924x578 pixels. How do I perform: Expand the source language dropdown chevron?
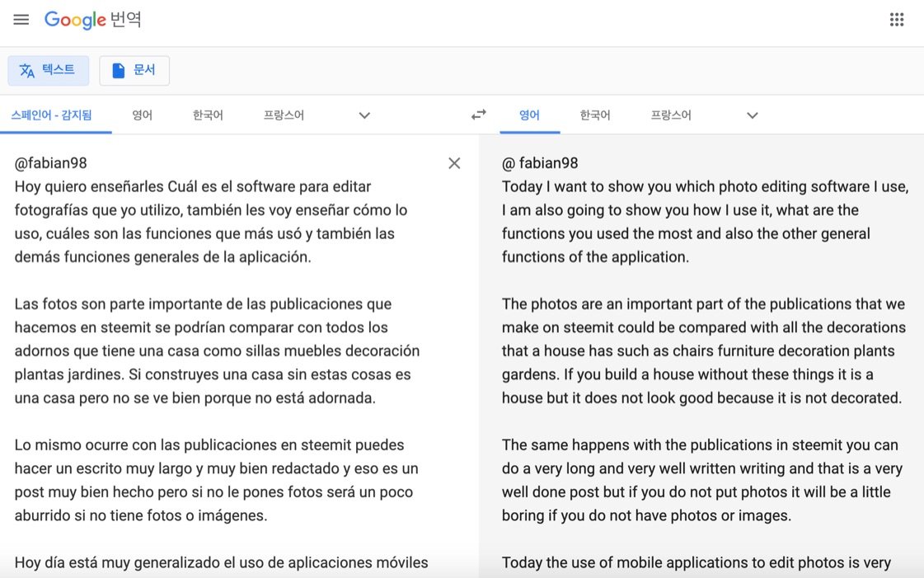point(365,115)
